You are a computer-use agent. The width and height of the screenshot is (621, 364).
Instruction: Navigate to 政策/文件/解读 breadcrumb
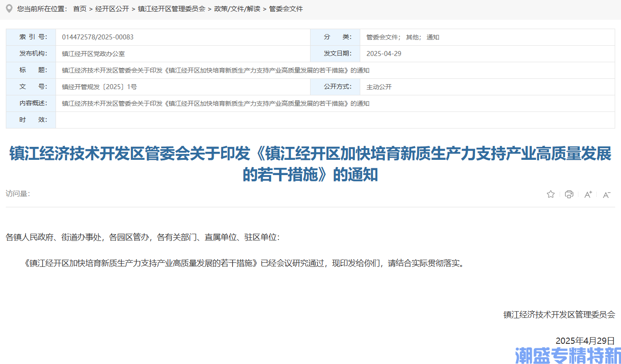coord(237,9)
